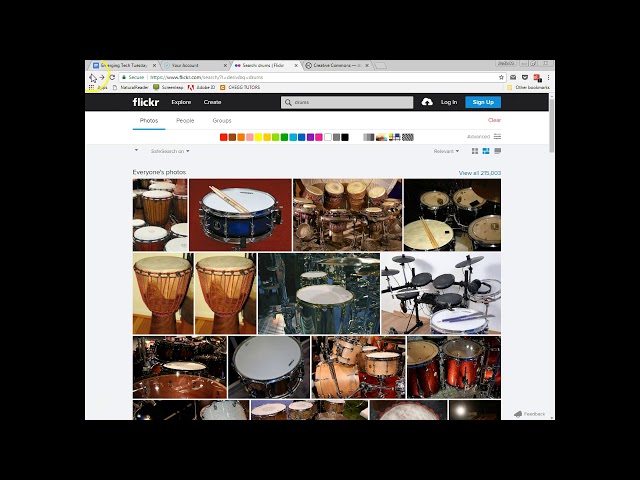Select the People search tab
Image resolution: width=640 pixels, height=480 pixels.
185,120
